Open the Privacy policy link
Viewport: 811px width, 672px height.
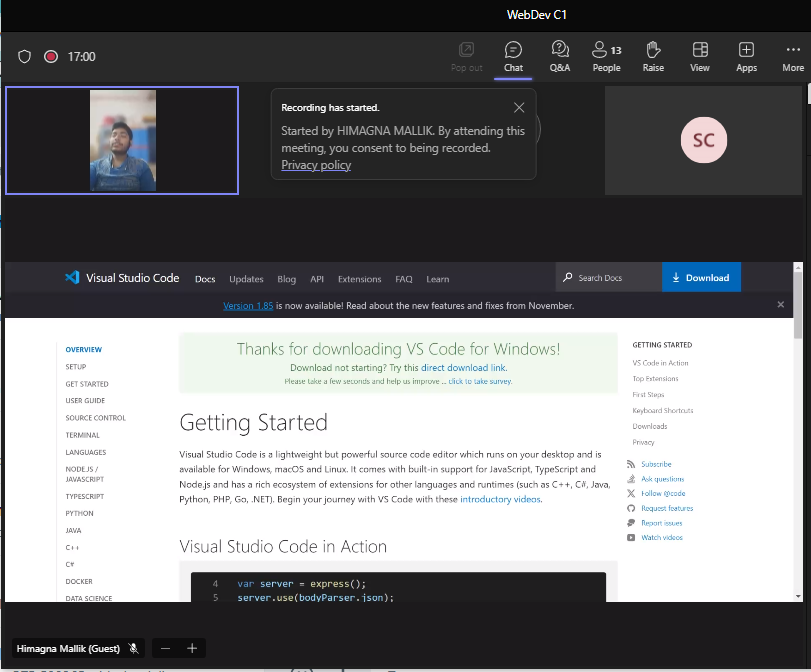(316, 165)
